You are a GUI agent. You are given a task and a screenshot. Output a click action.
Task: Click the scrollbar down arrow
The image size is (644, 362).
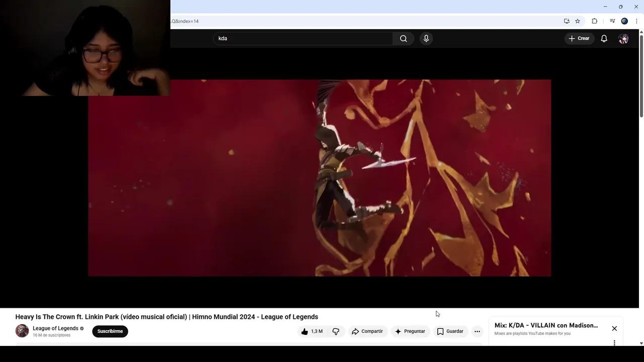[641, 343]
